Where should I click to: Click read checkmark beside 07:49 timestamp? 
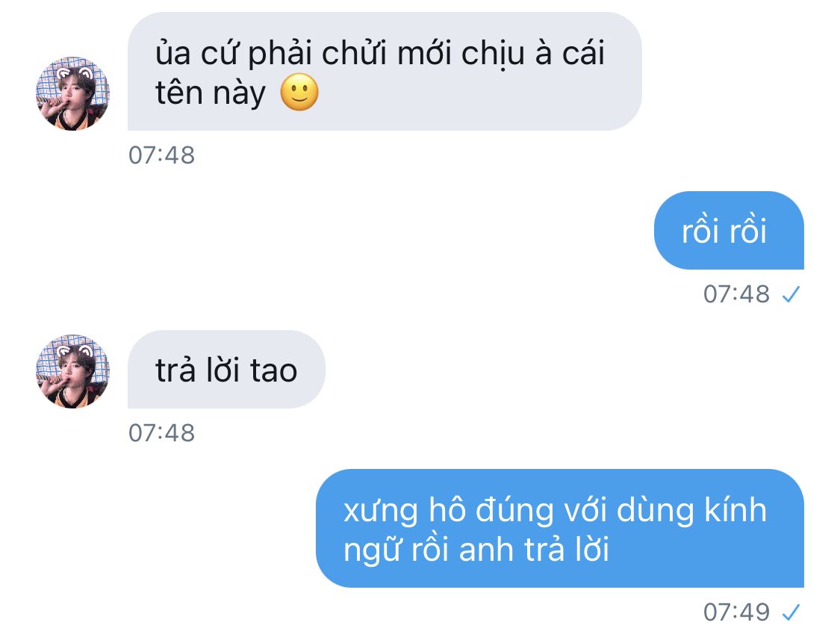tap(791, 612)
